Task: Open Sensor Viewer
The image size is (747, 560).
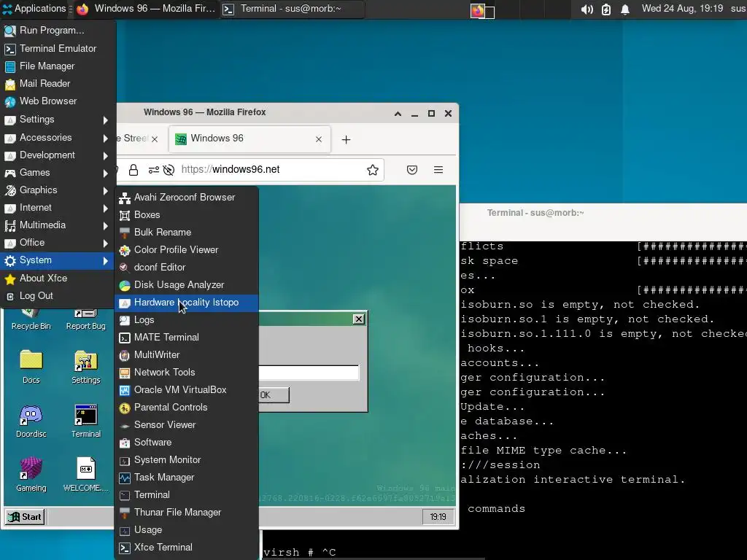Action: [x=186, y=425]
